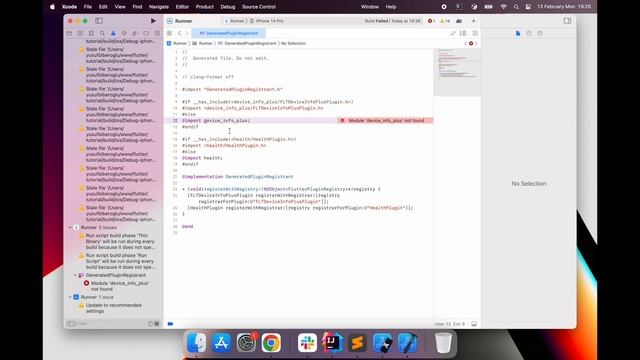Click the Runner project in jump bar
This screenshot has width=640, height=360.
pos(177,43)
